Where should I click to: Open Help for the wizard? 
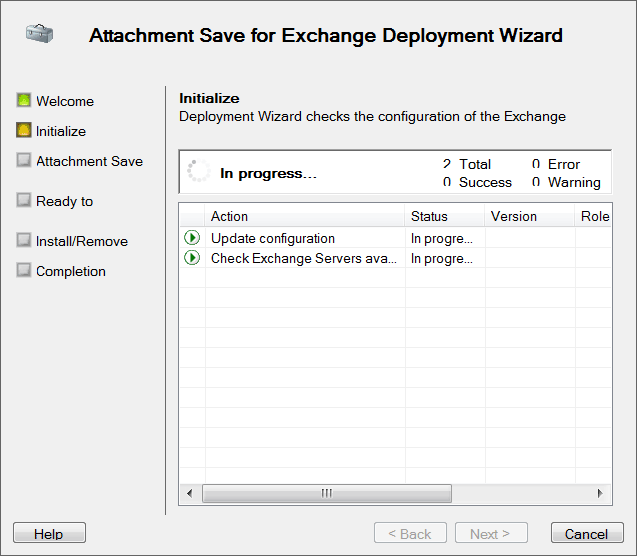pyautogui.click(x=49, y=532)
